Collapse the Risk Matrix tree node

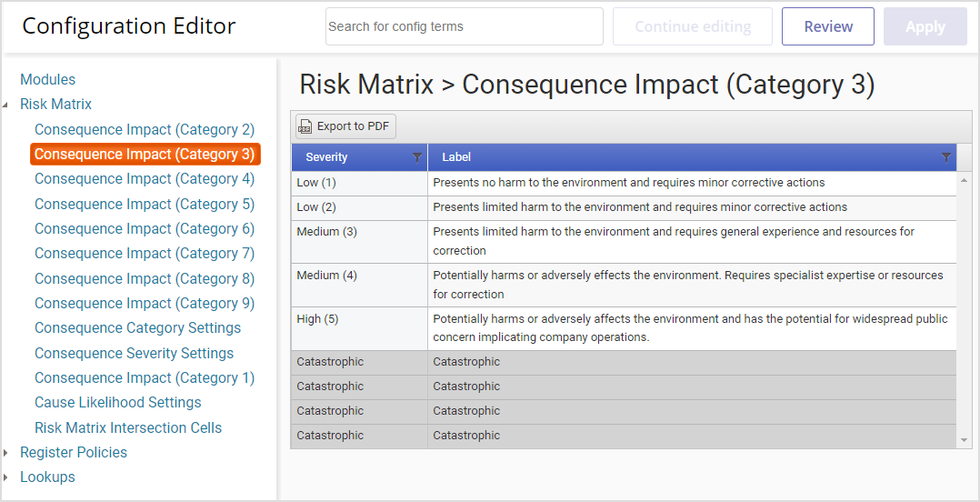coord(6,105)
